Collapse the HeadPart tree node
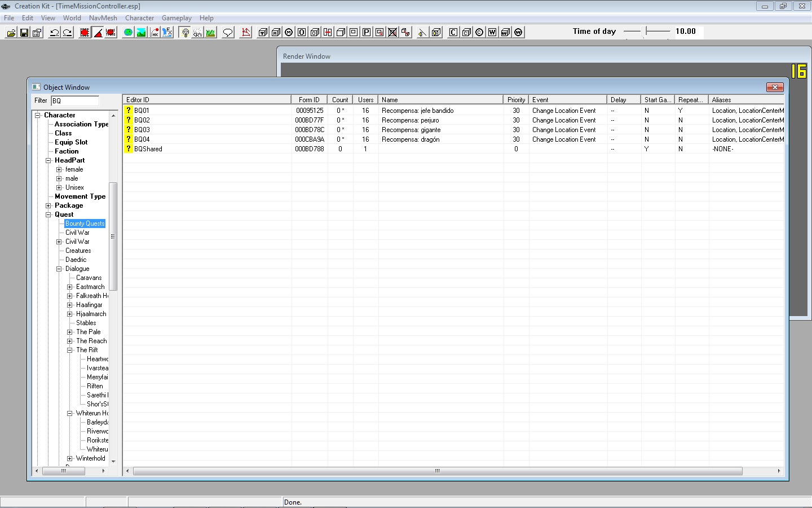Screen dimensions: 812x508 tap(48, 160)
